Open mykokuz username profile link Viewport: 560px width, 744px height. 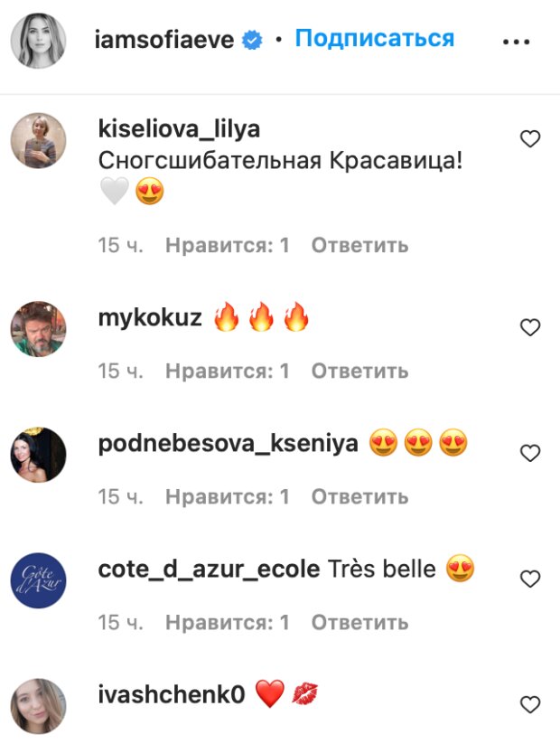point(150,317)
